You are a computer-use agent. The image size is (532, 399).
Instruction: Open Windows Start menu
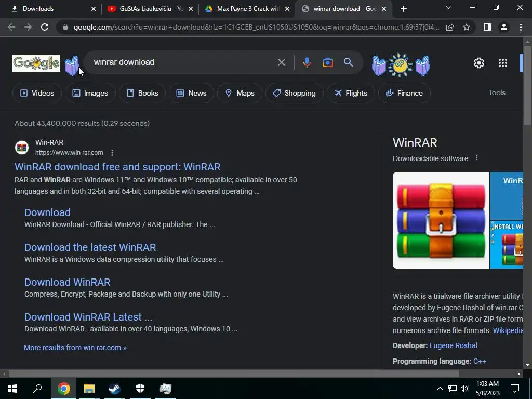(x=12, y=389)
